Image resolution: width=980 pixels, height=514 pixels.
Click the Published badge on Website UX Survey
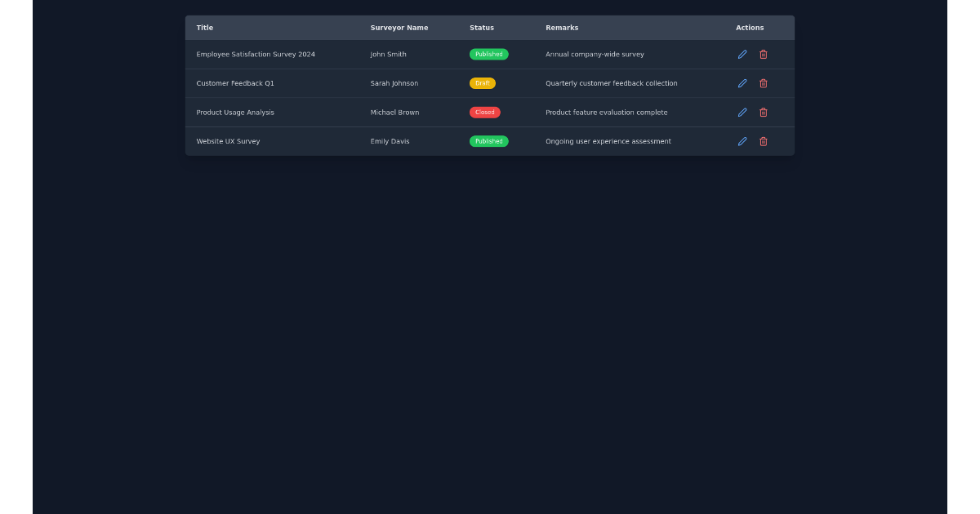coord(488,141)
